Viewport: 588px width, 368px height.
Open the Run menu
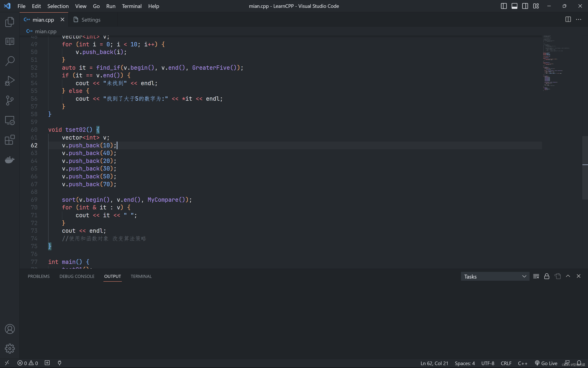click(111, 6)
